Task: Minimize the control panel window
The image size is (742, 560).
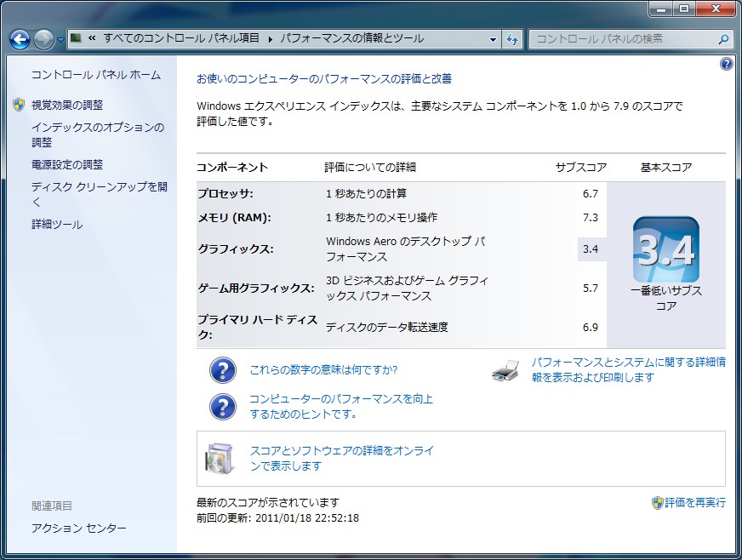Action: pyautogui.click(x=661, y=9)
